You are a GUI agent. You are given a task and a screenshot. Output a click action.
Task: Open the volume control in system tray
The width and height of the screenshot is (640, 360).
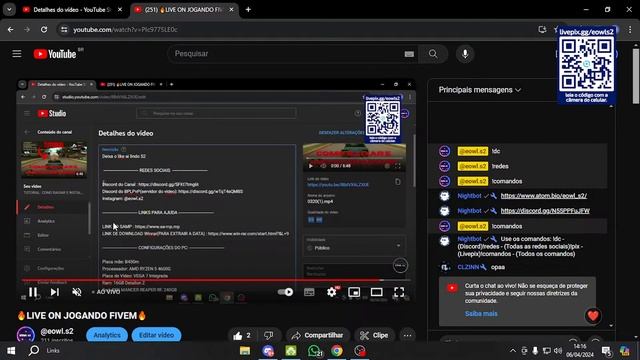tap(558, 351)
